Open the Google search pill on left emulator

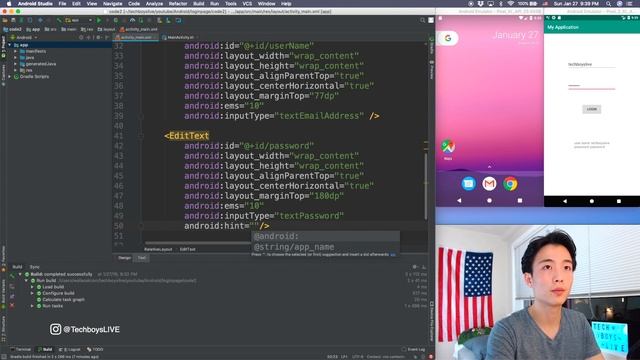click(x=448, y=38)
